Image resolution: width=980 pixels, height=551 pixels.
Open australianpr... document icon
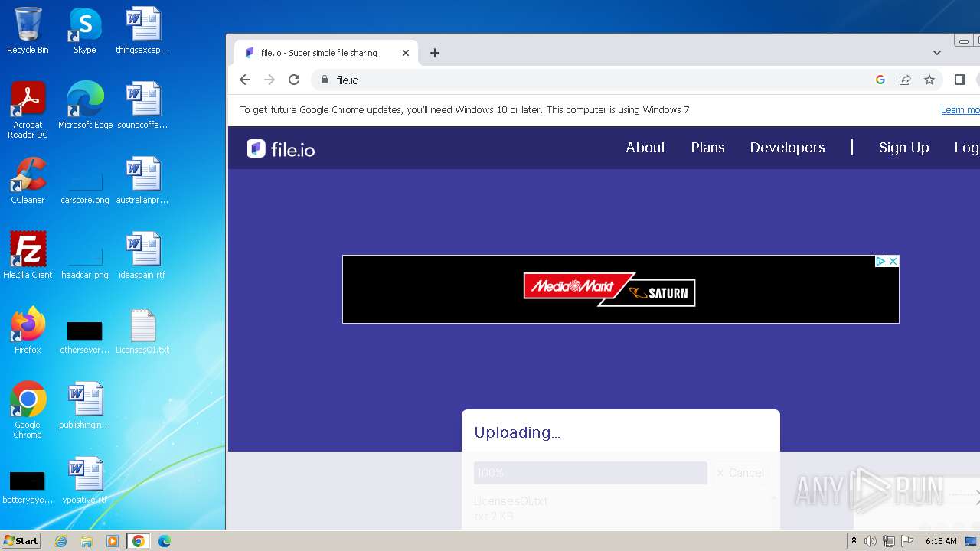coord(142,181)
